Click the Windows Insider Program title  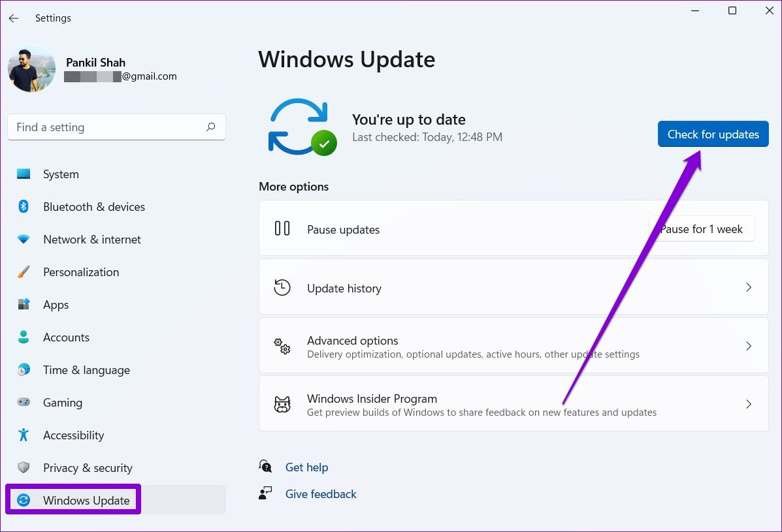coord(372,398)
